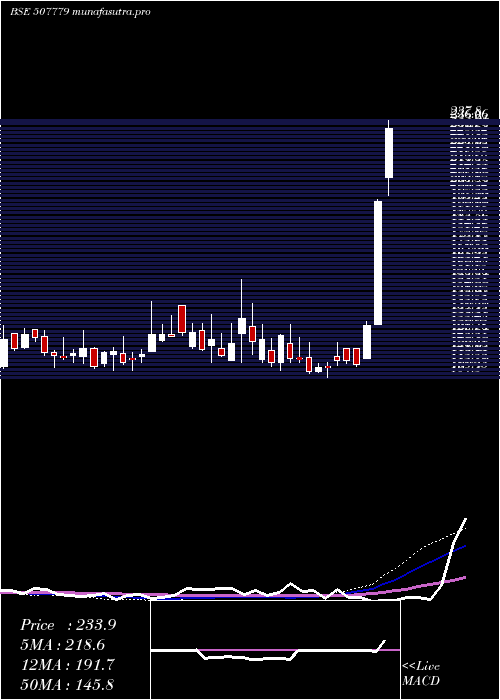Image resolution: width=500 pixels, height=700 pixels.
Task: Click the <<Live MACD label
Action: (x=421, y=673)
